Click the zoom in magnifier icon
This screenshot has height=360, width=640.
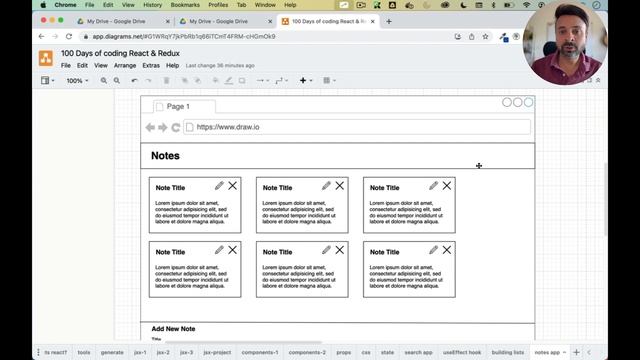[104, 81]
